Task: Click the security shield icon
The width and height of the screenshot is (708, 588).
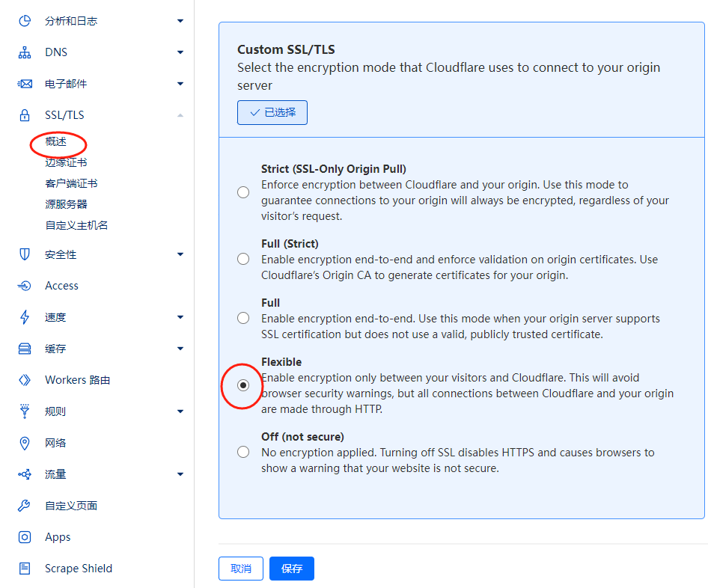Action: click(x=25, y=254)
